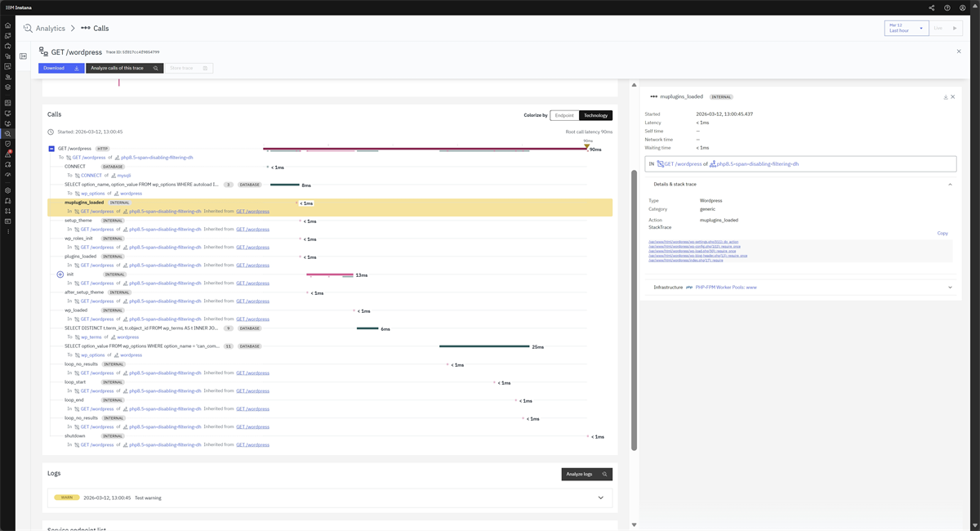This screenshot has height=531, width=980.
Task: Click the Analytics breadcrumb icon
Action: coord(28,28)
